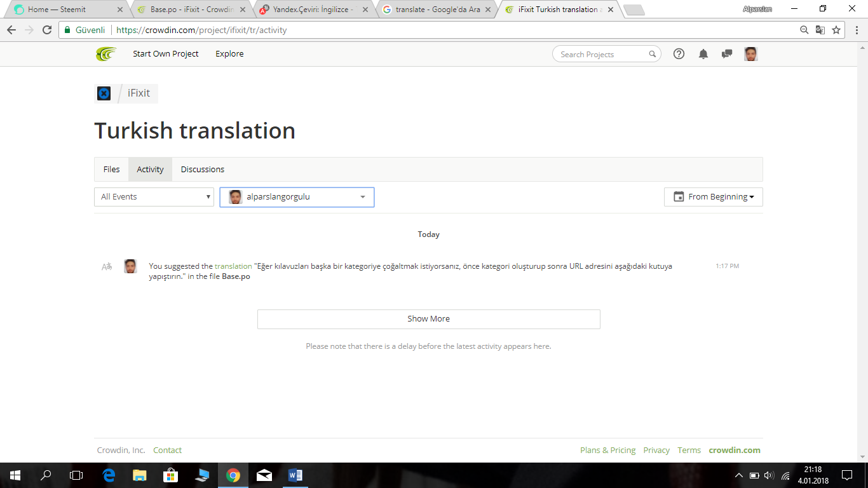Screen dimensions: 868x488
Task: Open the Privacy footer link
Action: click(x=656, y=451)
